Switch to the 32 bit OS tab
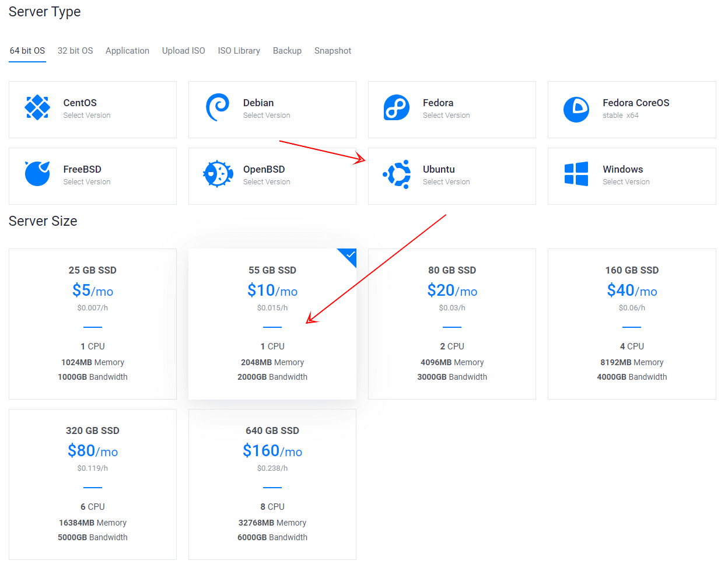The height and width of the screenshot is (574, 728). coord(75,51)
